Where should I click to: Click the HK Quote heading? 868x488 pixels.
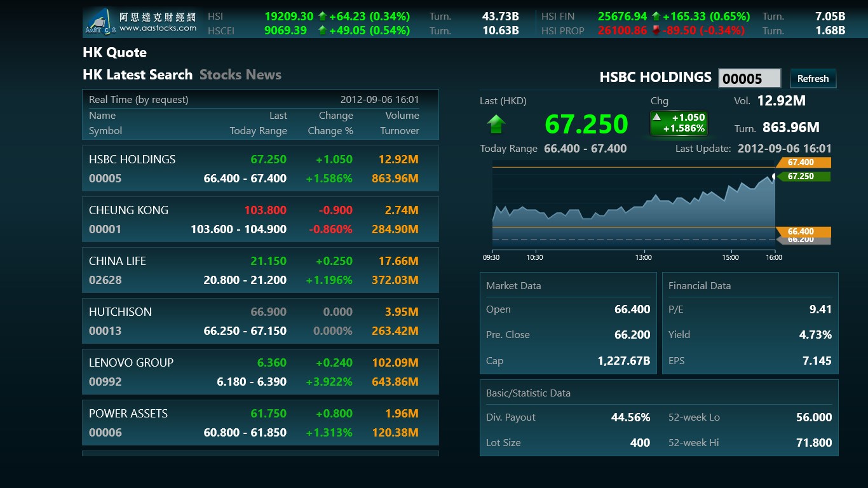[x=114, y=53]
